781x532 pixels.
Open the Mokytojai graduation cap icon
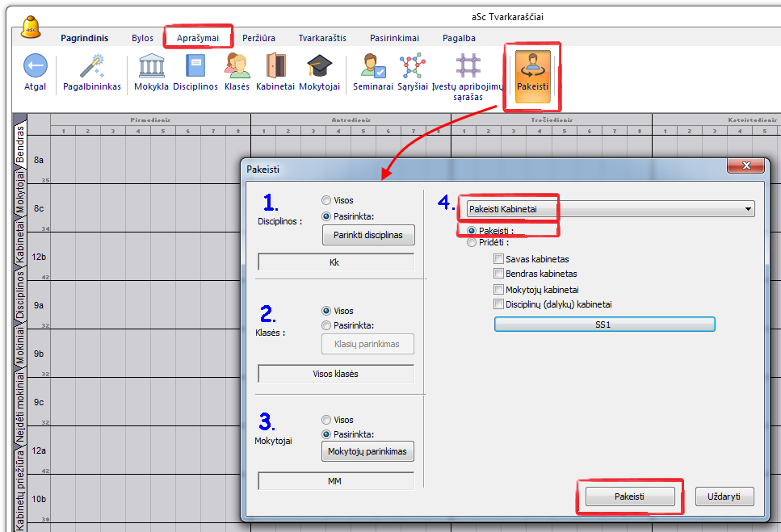point(319,66)
